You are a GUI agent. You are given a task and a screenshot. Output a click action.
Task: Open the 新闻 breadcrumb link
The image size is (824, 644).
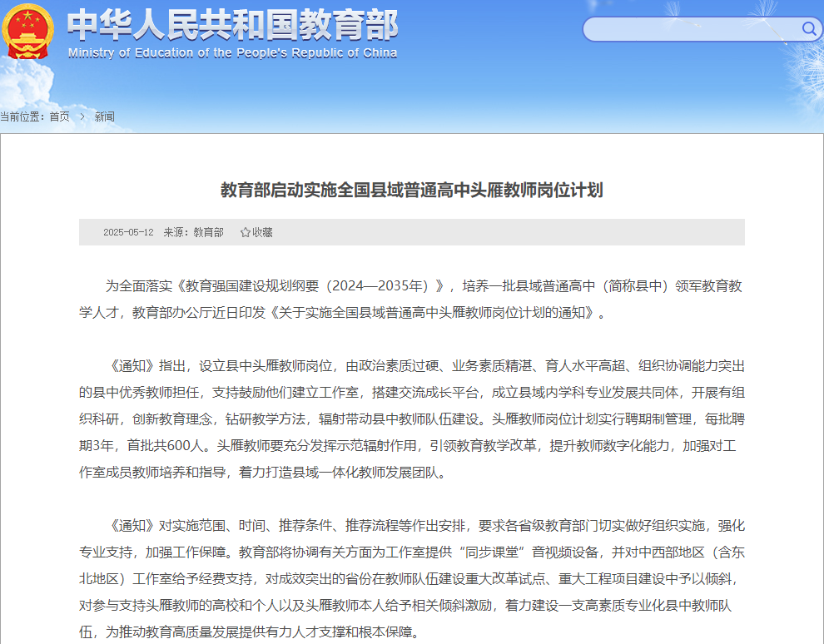105,116
